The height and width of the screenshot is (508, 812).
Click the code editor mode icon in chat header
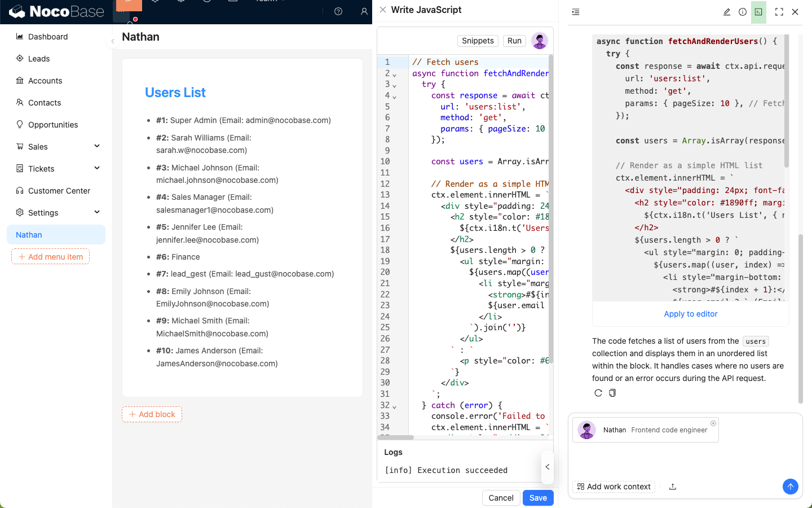[x=758, y=12]
